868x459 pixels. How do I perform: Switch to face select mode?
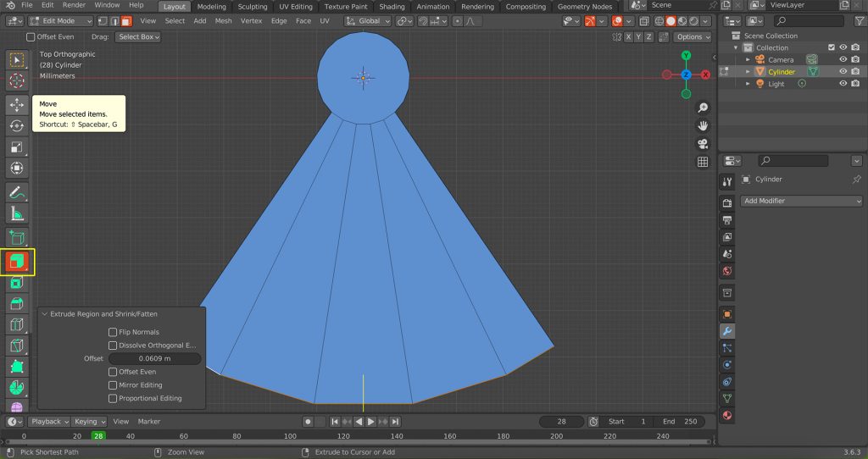click(126, 21)
